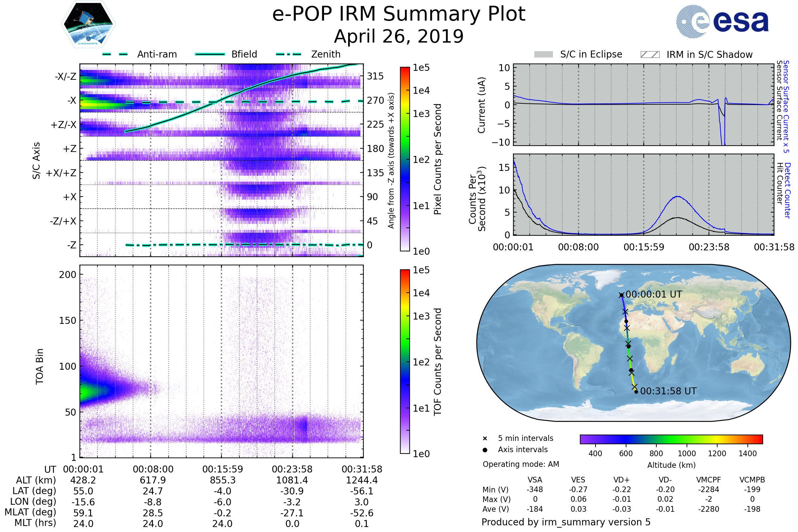This screenshot has height=532, width=798.
Task: Click the 00:15:59 UT tick label under TOA plot
Action: pos(222,469)
